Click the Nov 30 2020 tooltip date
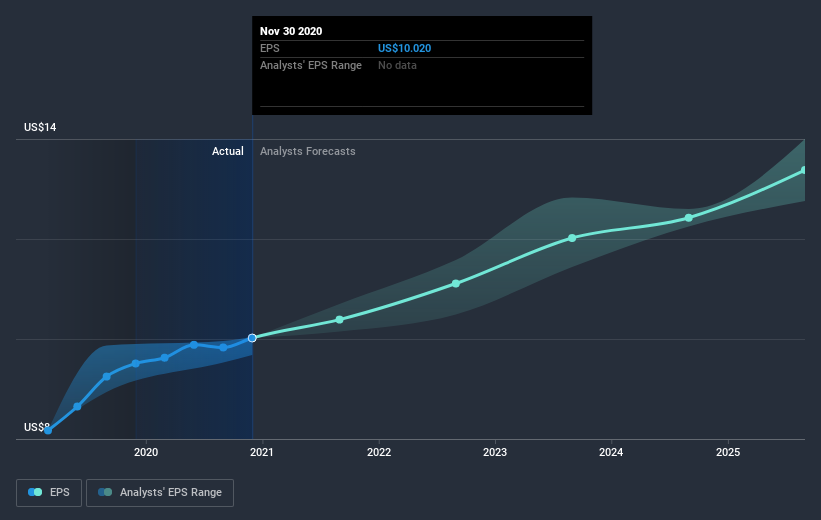Viewport: 821px width, 520px height. pyautogui.click(x=291, y=31)
